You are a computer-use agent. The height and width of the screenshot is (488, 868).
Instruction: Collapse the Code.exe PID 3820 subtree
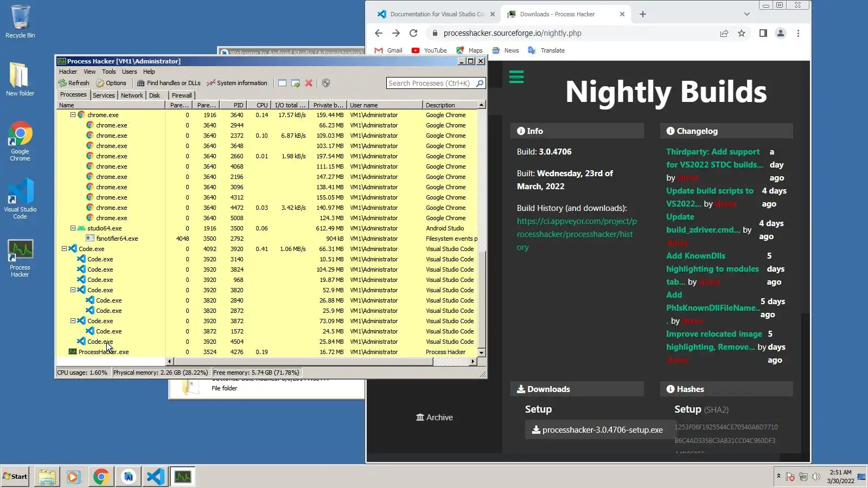[x=73, y=290]
